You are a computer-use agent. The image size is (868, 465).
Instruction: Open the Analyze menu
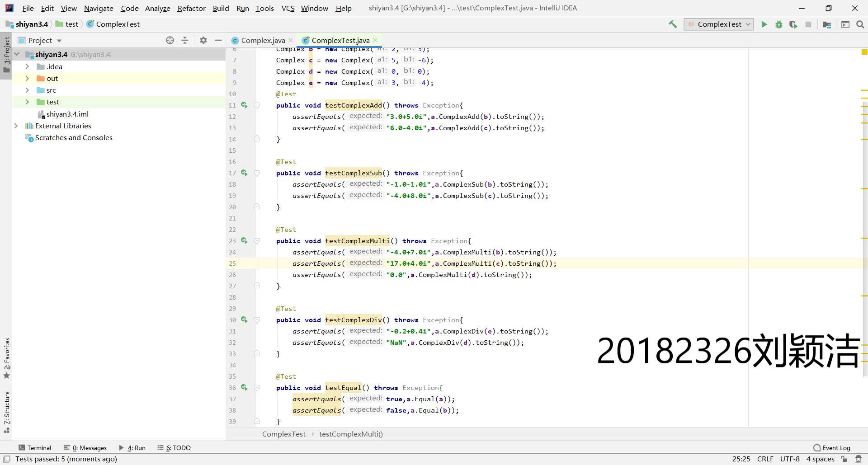click(x=157, y=8)
